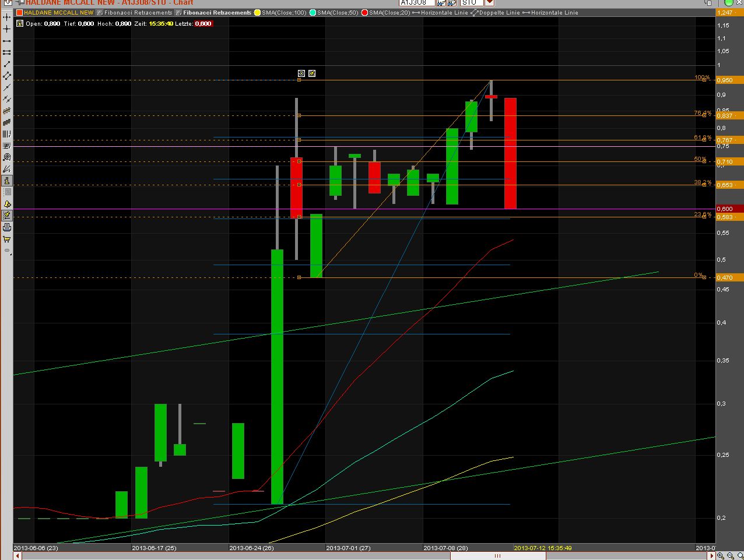Open the SMA(Close;100) legend label
This screenshot has height=560, width=744.
(284, 12)
